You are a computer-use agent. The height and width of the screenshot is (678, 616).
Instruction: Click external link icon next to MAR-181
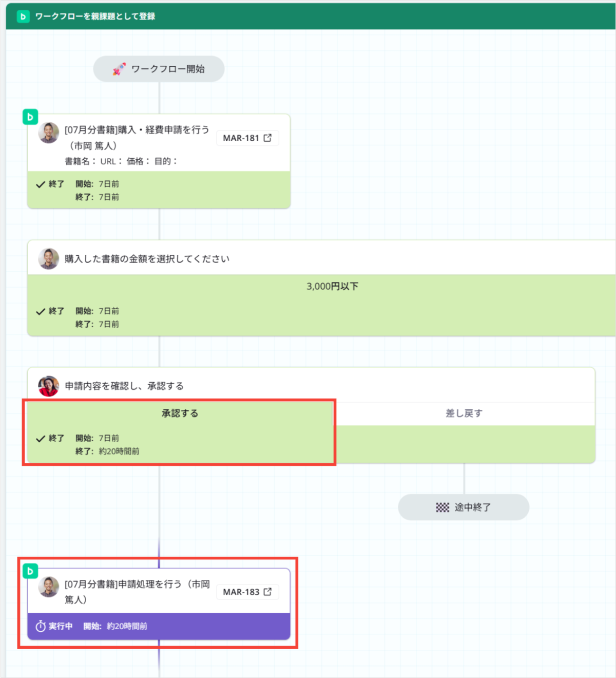[x=267, y=138]
